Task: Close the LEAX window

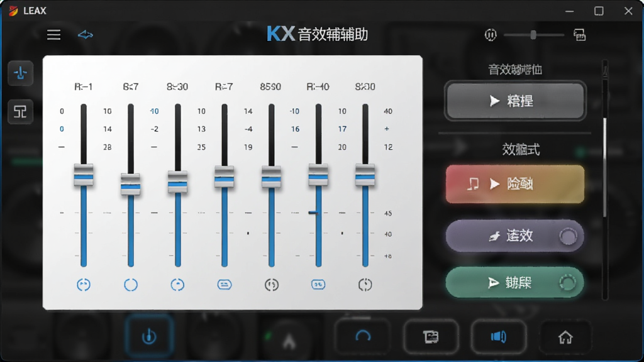Action: [628, 11]
